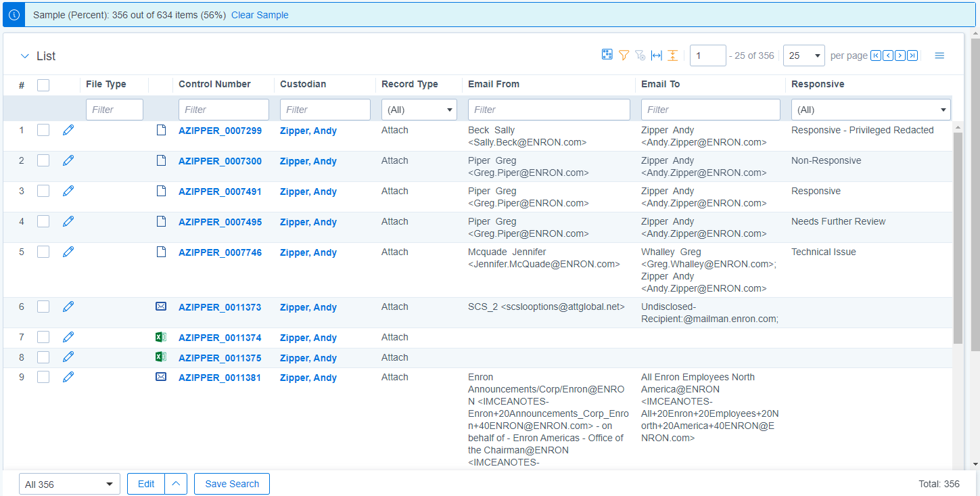Click the Save Search button
This screenshot has height=496, width=980.
click(x=232, y=484)
